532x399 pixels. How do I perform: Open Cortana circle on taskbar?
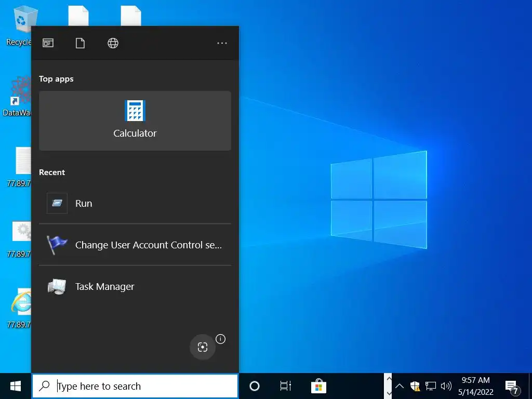(255, 386)
